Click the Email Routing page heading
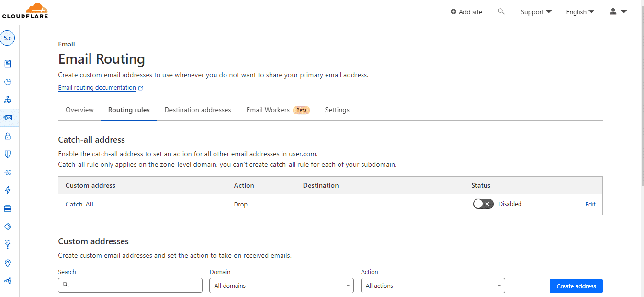This screenshot has height=297, width=644. (x=102, y=59)
